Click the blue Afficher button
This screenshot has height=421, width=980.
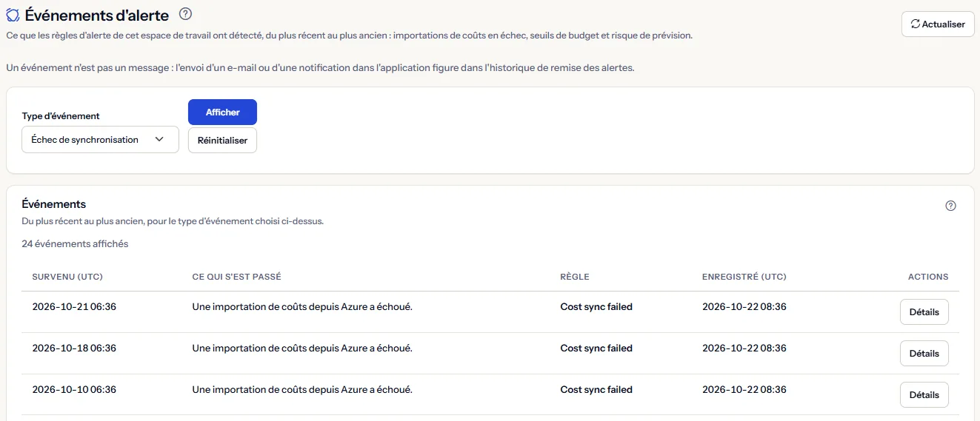coord(222,112)
